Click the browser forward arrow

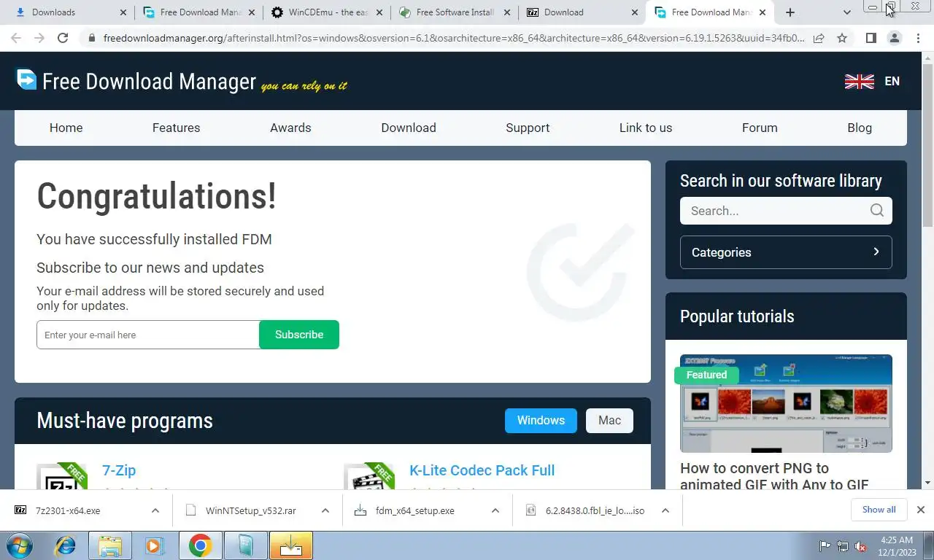point(39,38)
